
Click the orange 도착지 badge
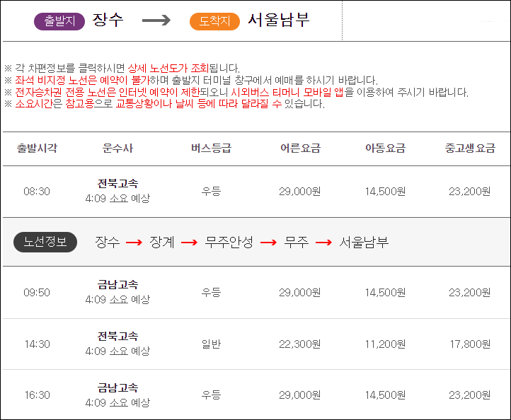(214, 21)
